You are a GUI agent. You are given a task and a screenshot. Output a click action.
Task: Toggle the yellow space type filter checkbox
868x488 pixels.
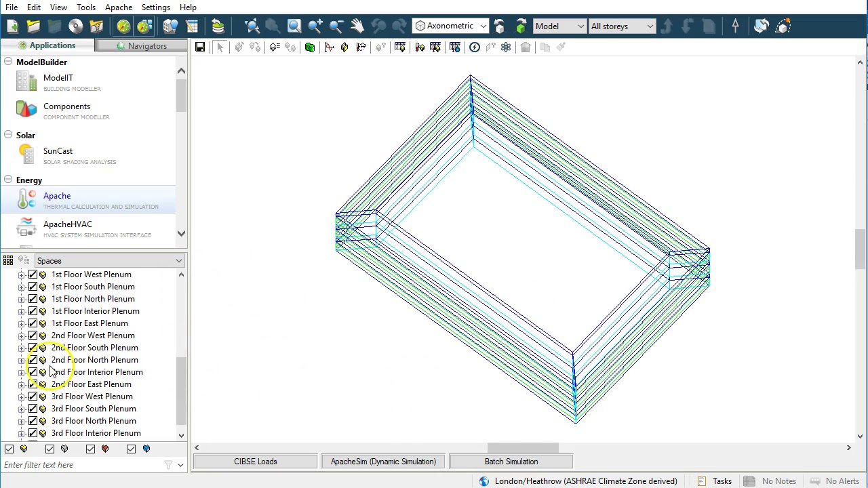point(9,449)
